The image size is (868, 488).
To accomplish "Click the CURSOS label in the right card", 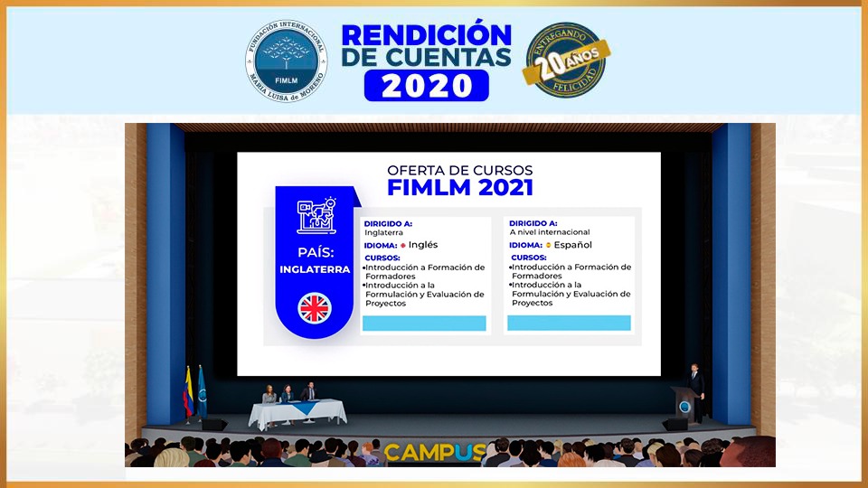I will (x=529, y=258).
